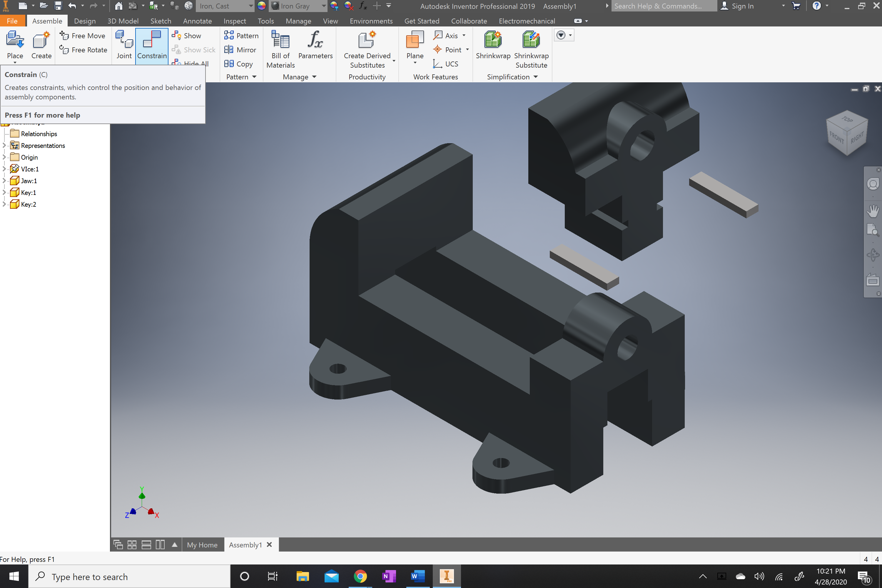This screenshot has width=882, height=588.
Task: Select the UCS tool
Action: (445, 64)
